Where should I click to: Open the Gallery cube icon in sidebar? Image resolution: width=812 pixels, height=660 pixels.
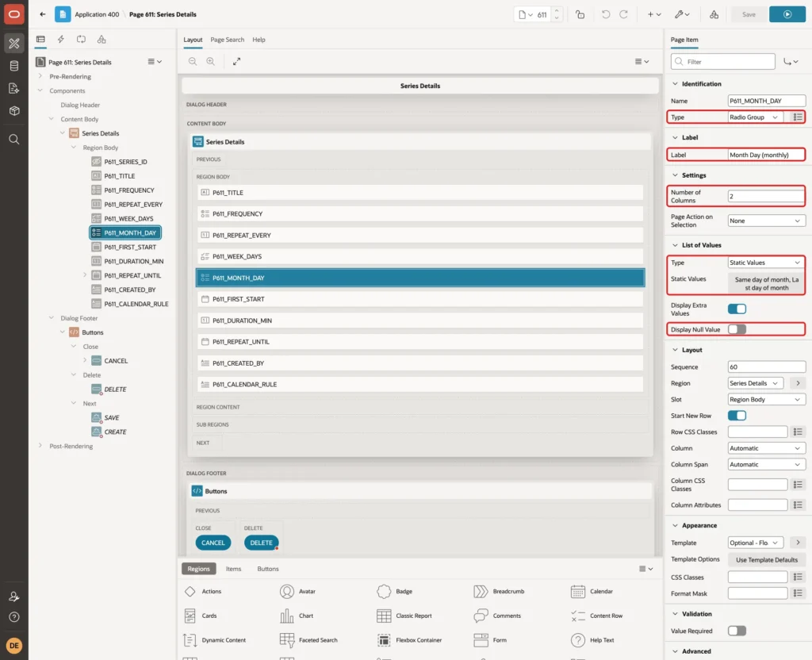[14, 110]
